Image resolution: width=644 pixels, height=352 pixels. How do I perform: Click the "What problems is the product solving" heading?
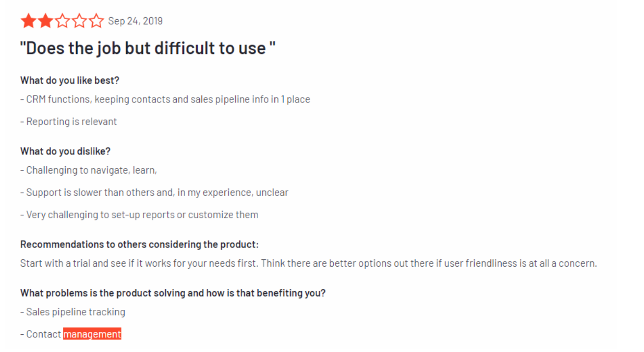tap(173, 293)
